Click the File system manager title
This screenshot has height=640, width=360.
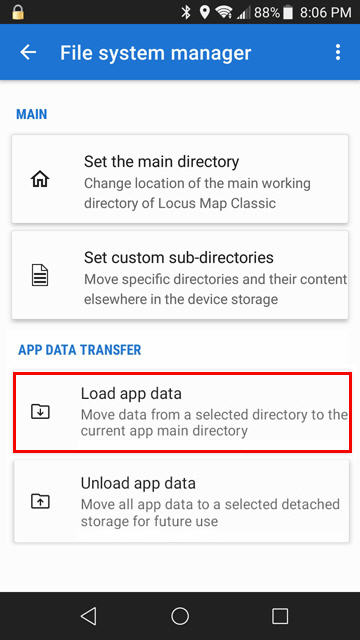click(x=156, y=53)
